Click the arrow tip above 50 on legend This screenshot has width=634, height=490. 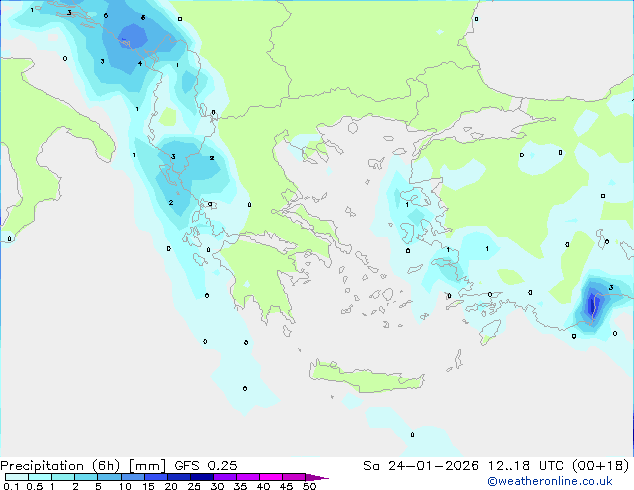[317, 477]
